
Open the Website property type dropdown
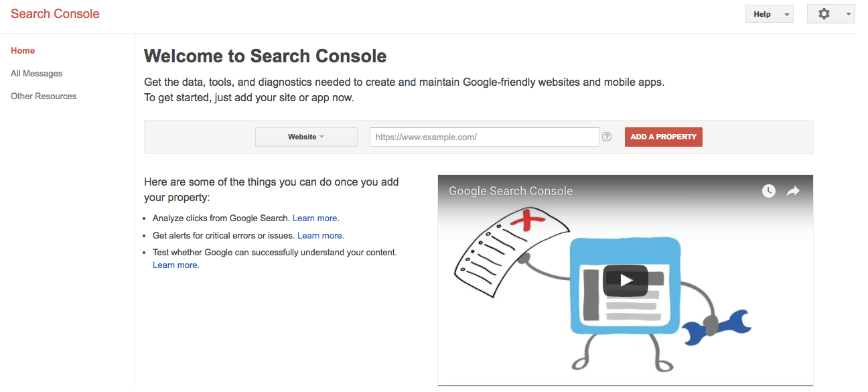coord(306,137)
